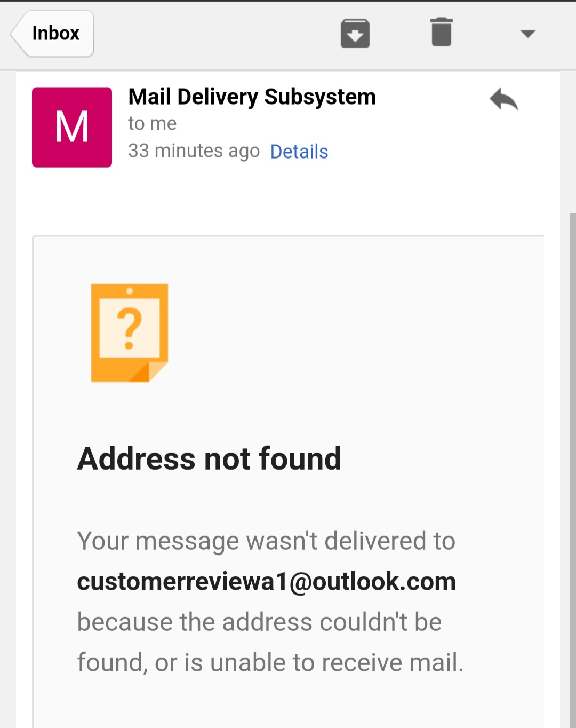Viewport: 576px width, 728px height.
Task: Delete the email using the trash icon
Action: (442, 32)
